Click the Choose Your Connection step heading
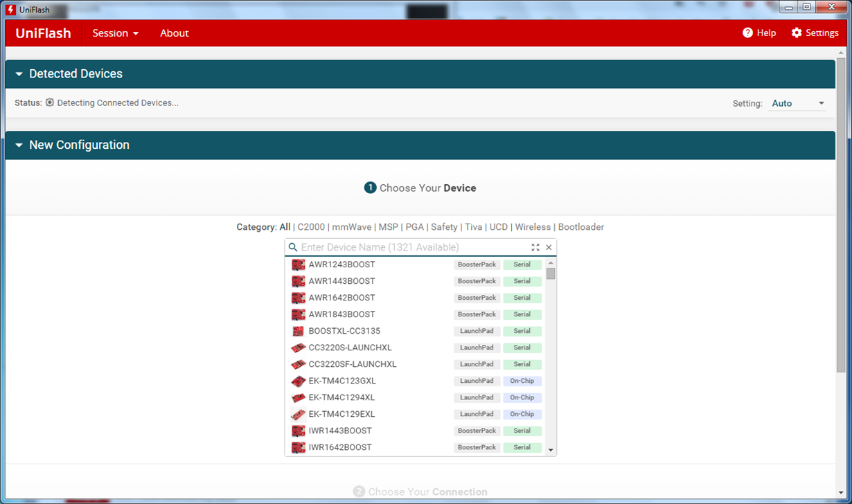The height and width of the screenshot is (504, 852). coord(420,492)
